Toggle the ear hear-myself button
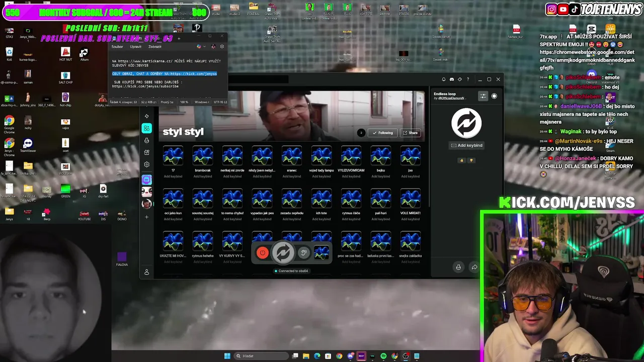This screenshot has width=644, height=362. click(x=303, y=253)
